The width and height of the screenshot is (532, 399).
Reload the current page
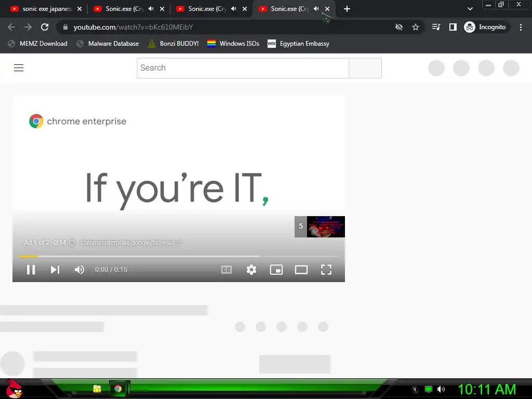point(45,27)
